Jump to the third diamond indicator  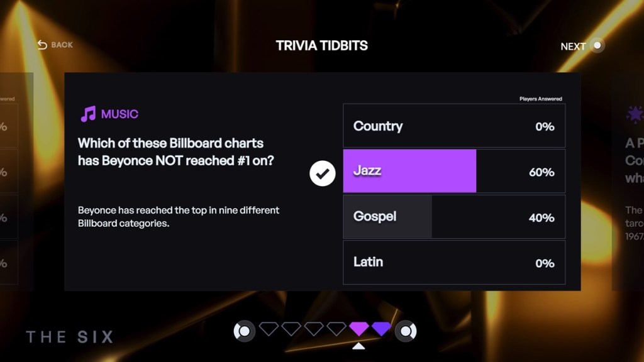click(x=314, y=329)
